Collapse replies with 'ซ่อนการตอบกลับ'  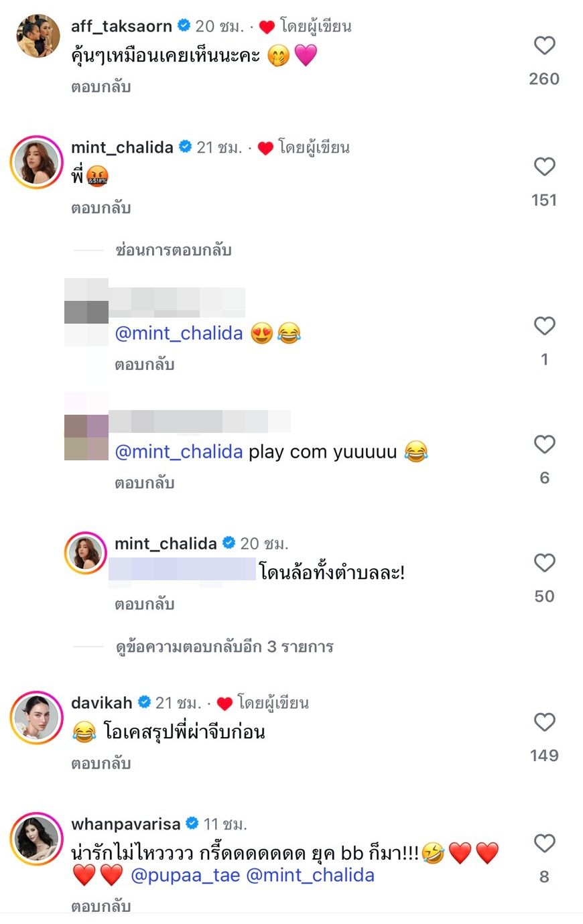click(x=173, y=250)
